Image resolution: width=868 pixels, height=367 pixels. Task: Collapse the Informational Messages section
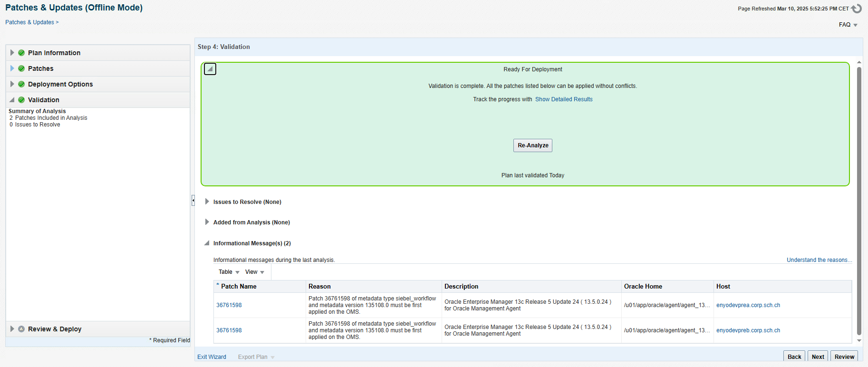point(207,243)
